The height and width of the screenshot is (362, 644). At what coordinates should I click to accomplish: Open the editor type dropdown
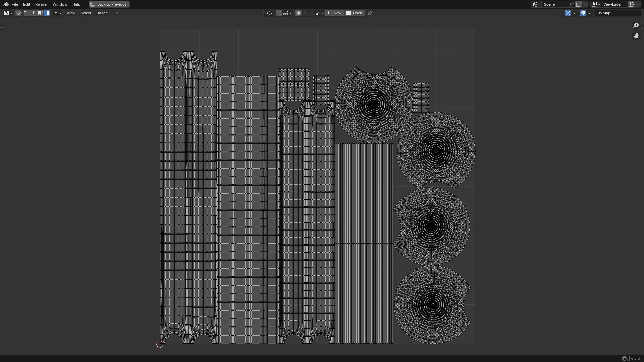(x=8, y=13)
